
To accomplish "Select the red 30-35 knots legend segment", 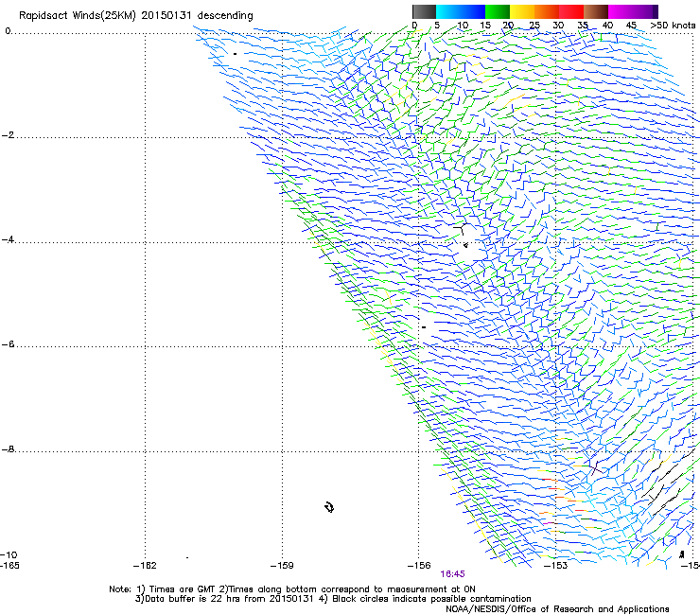I will [571, 11].
